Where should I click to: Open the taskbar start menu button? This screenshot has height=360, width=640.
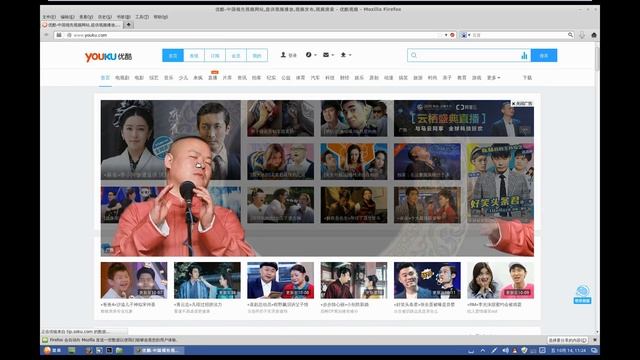52,350
